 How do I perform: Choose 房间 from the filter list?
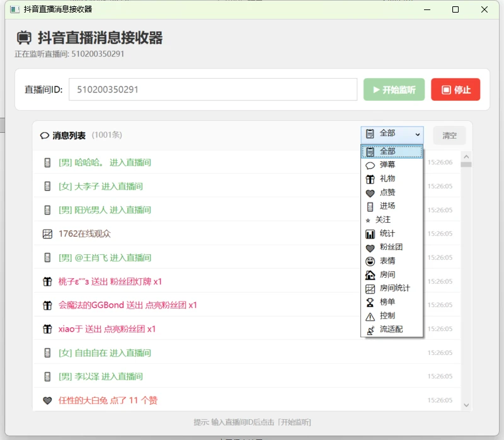click(392, 274)
